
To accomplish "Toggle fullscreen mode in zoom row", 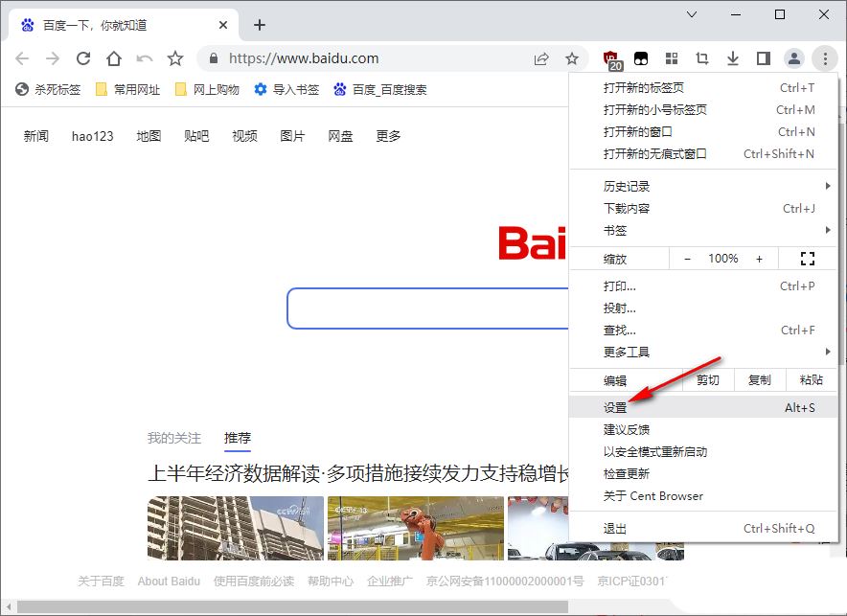I will coord(807,259).
